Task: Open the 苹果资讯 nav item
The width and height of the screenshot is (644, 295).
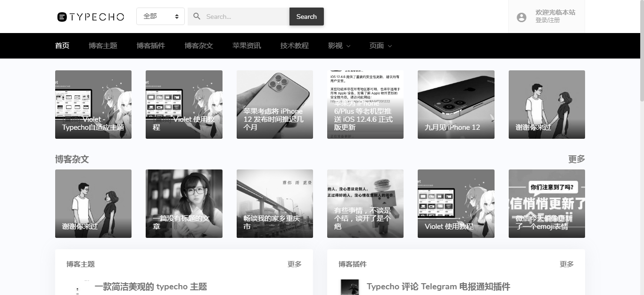Action: (x=247, y=46)
